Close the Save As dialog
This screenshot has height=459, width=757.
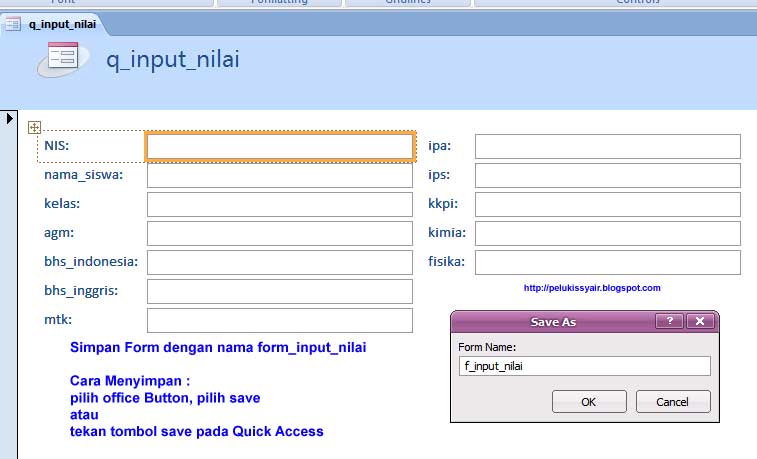(700, 321)
